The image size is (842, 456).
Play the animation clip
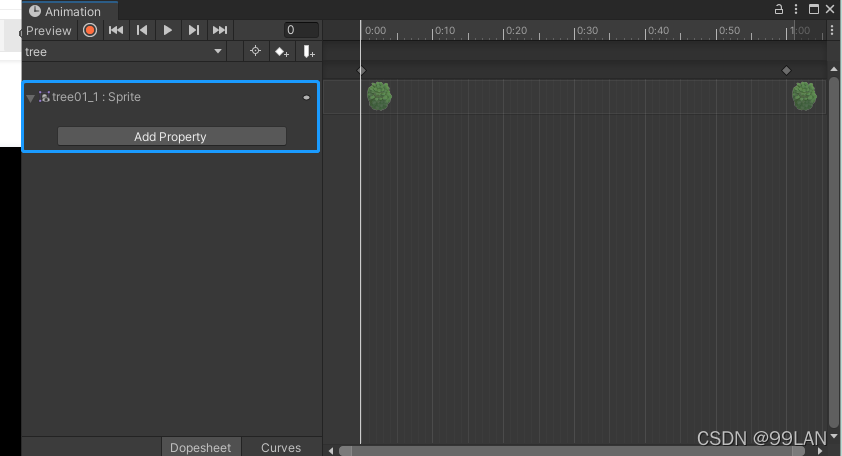pyautogui.click(x=168, y=30)
